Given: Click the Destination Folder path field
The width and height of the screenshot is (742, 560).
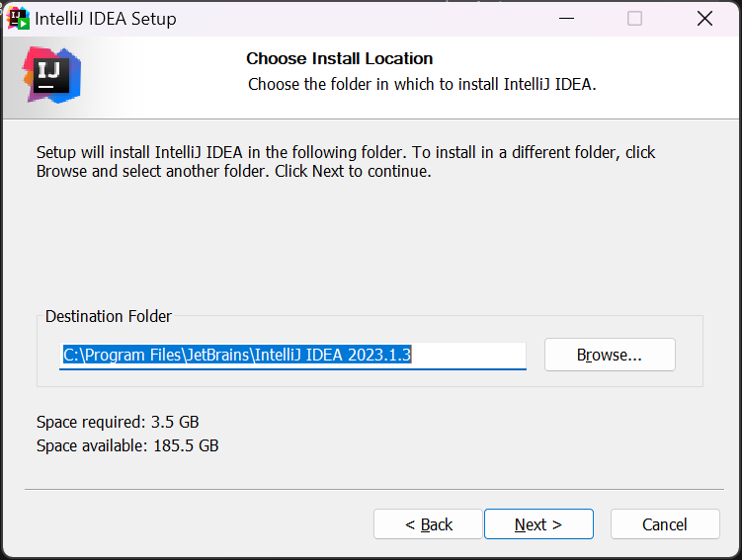Looking at the screenshot, I should point(292,355).
